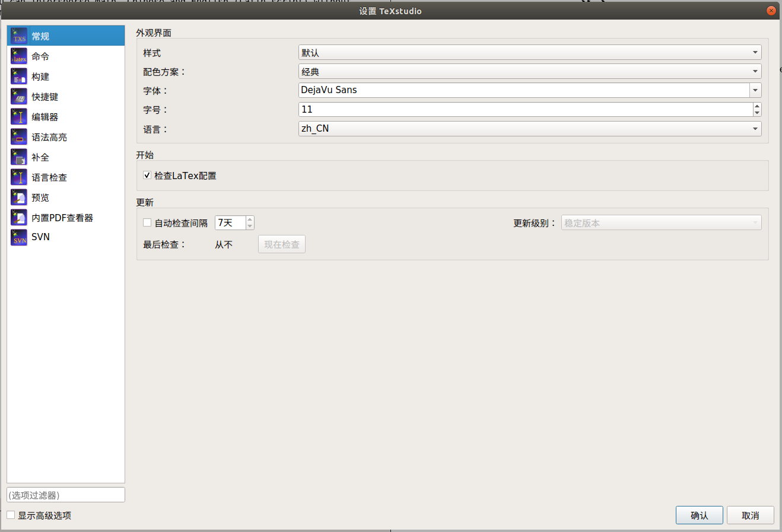The image size is (782, 532).
Task: Open 内置PDF查看器 settings page label
Action: click(x=62, y=218)
